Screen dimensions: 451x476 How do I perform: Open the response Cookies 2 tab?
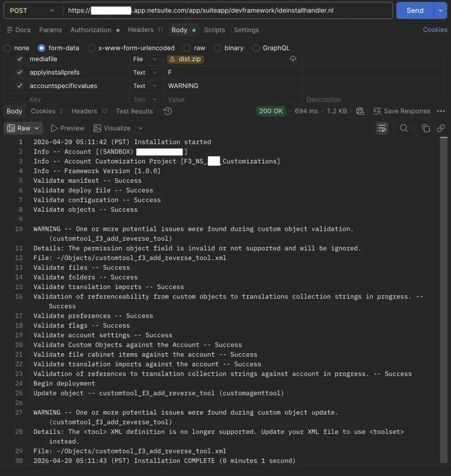(x=47, y=111)
